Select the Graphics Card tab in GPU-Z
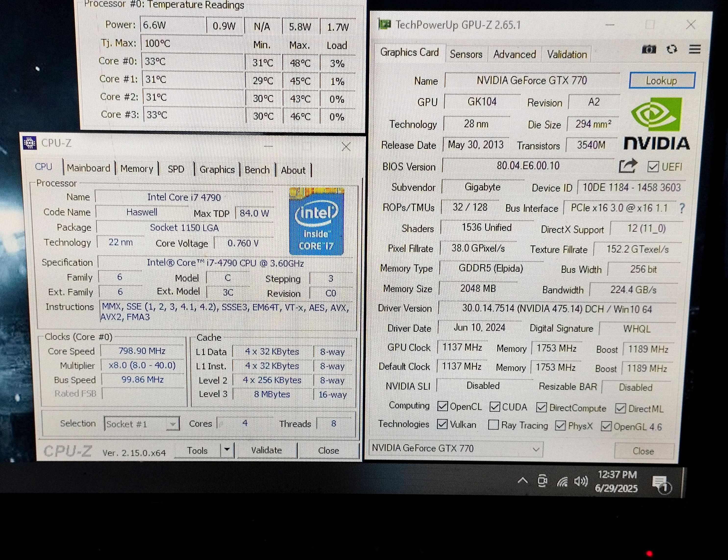The height and width of the screenshot is (560, 728). pyautogui.click(x=410, y=53)
